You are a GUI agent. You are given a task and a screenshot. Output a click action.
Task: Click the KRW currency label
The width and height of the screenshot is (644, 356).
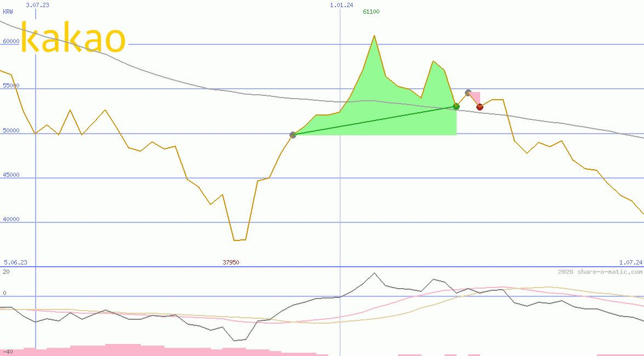pos(8,12)
